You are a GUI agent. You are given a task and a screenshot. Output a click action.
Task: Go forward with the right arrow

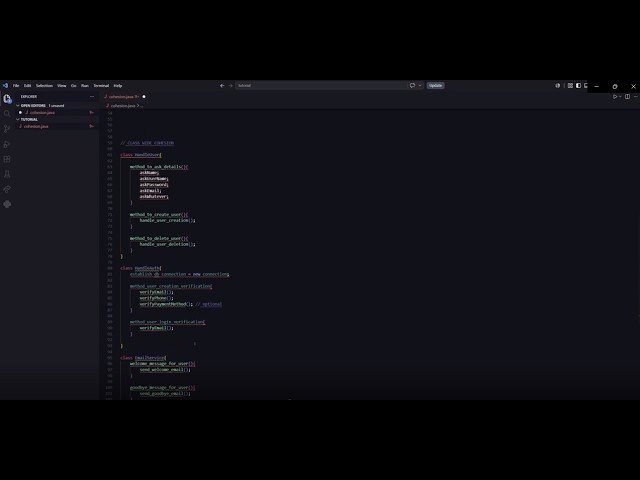231,86
